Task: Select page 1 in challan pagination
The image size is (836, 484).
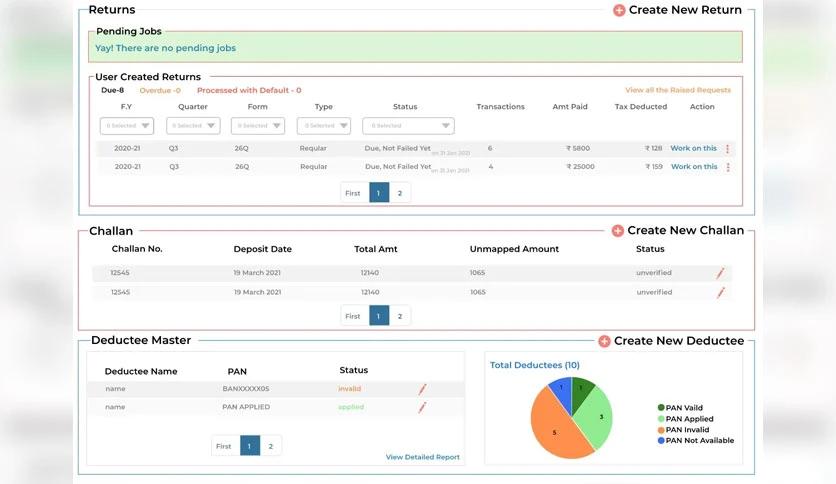Action: tap(379, 316)
